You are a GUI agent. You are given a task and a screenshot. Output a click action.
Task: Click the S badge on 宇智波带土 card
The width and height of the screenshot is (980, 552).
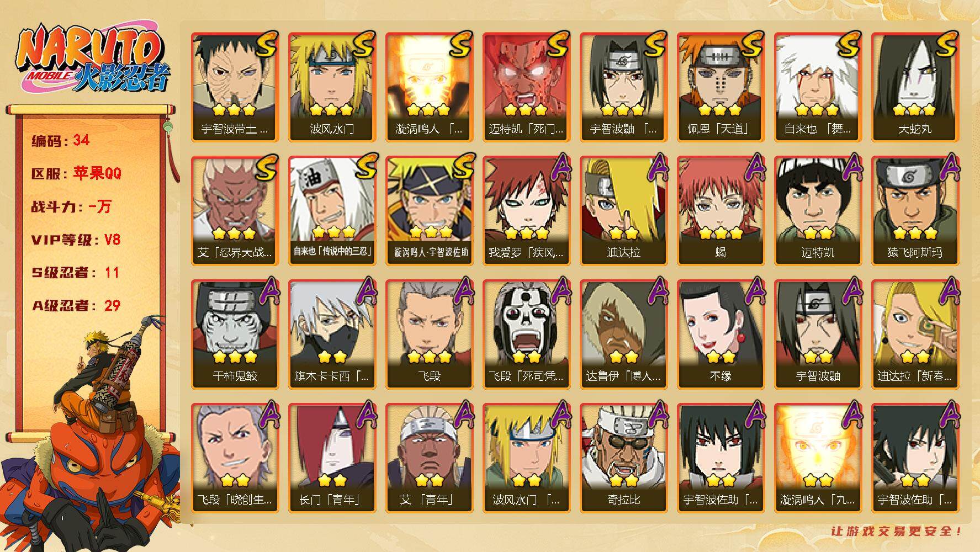pyautogui.click(x=266, y=44)
